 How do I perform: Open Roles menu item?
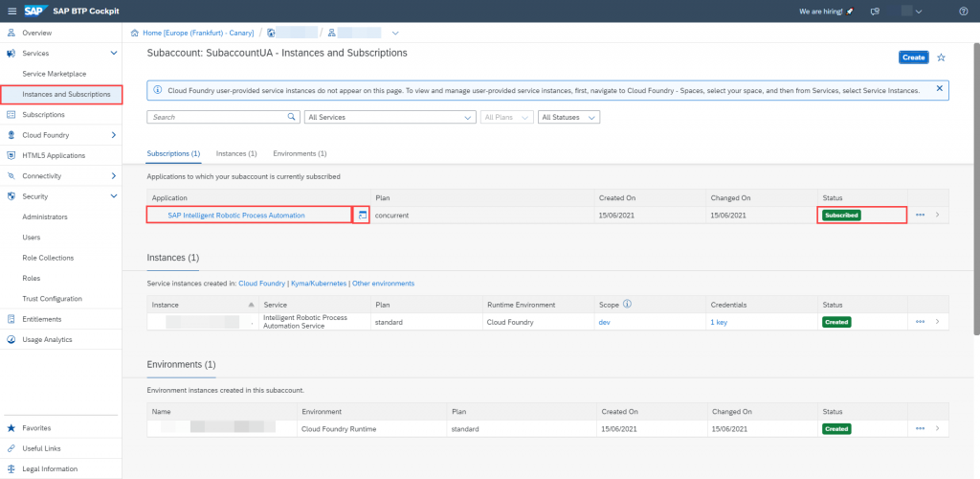(x=32, y=278)
